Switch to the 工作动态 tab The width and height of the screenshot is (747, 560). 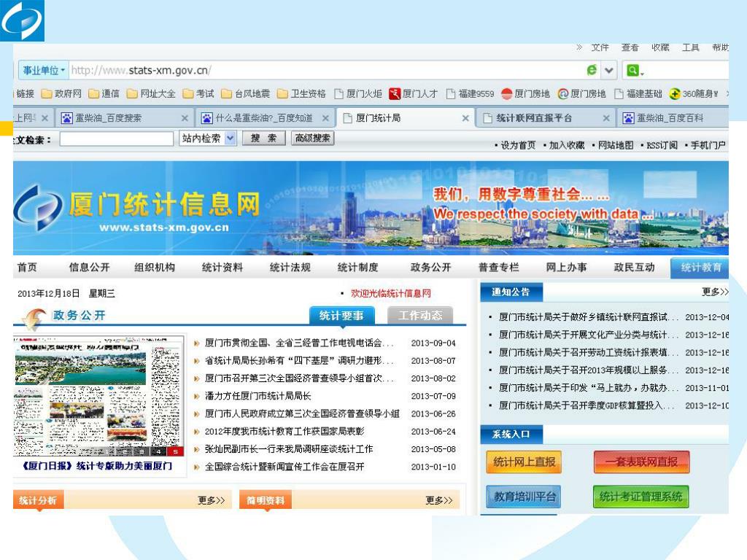pyautogui.click(x=420, y=316)
